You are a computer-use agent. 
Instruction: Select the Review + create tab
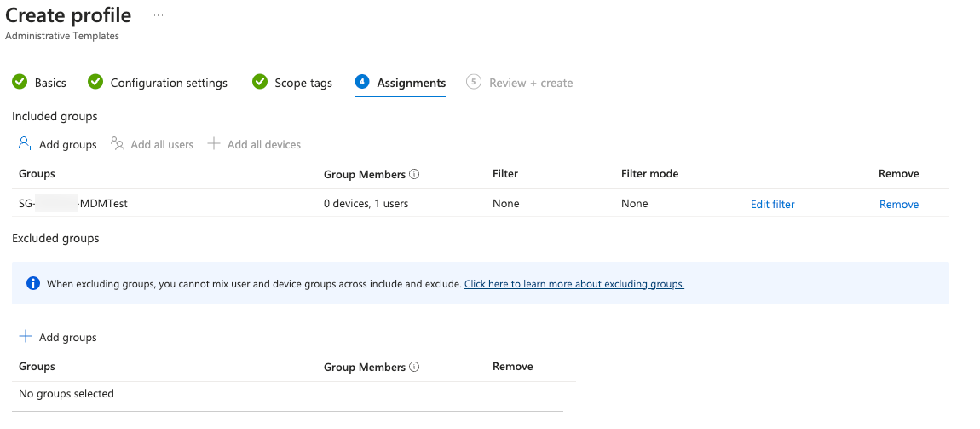[x=530, y=83]
